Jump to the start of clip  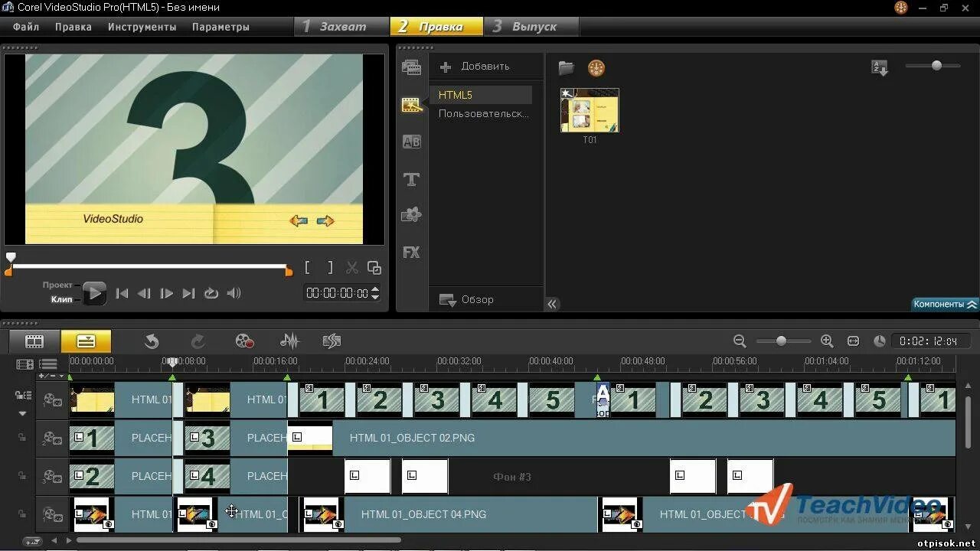coord(122,293)
